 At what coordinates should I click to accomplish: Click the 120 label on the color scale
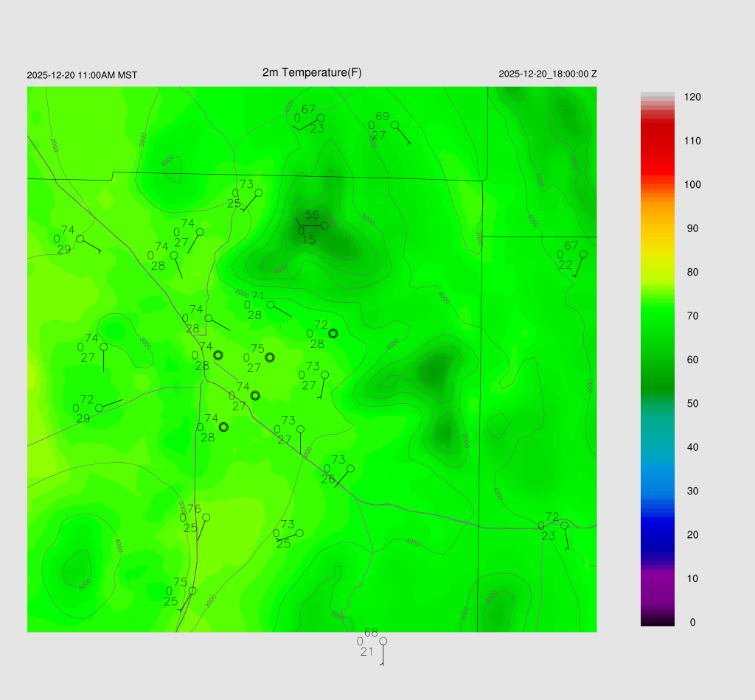pos(692,97)
